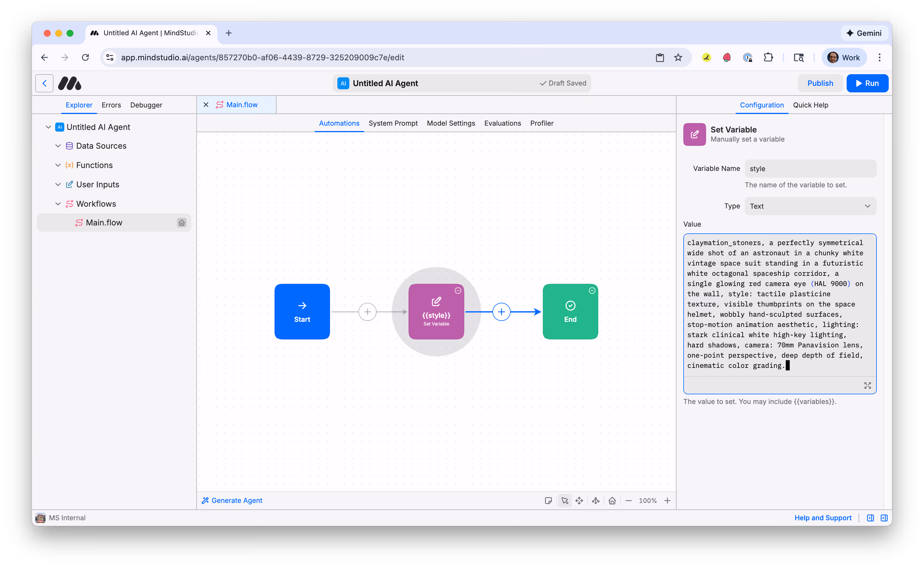Select the pan/move canvas tool
The width and height of the screenshot is (924, 568).
tap(579, 500)
